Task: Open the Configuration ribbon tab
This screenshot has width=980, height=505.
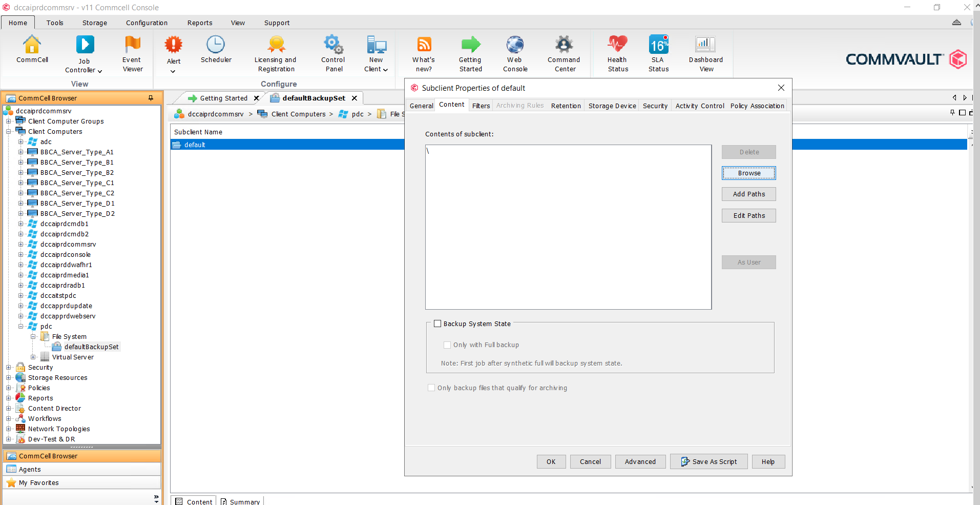Action: [147, 23]
